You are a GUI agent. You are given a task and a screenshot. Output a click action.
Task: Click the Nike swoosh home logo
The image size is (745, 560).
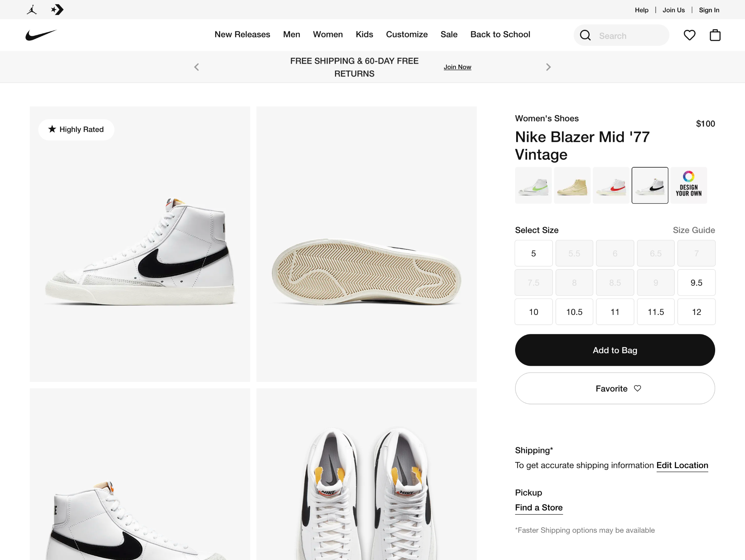[41, 34]
